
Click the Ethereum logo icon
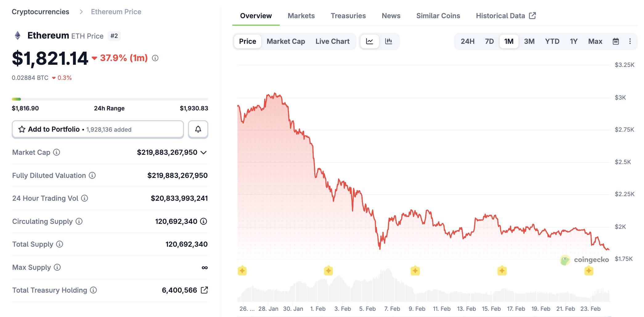point(18,35)
